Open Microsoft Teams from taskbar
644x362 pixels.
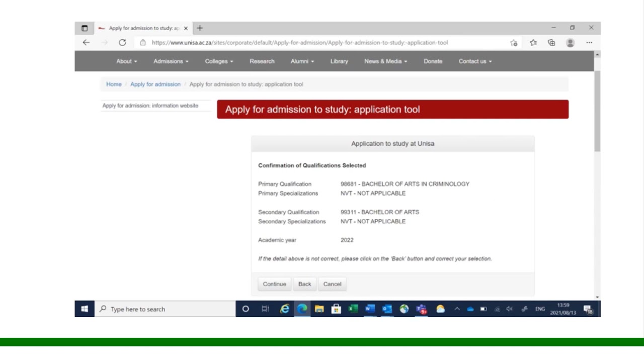[422, 309]
